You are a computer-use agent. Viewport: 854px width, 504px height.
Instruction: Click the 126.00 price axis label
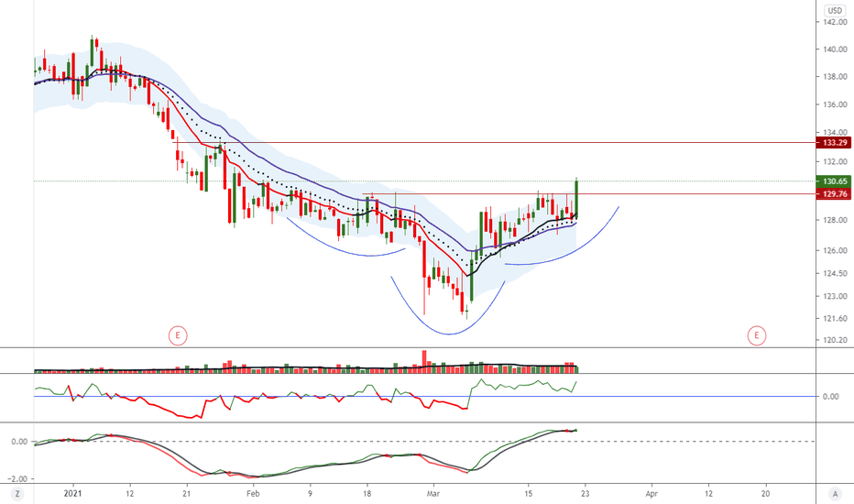(835, 251)
